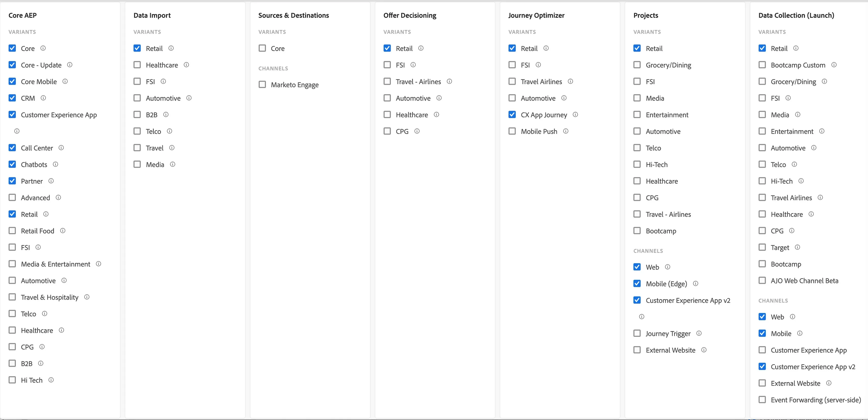
Task: Click info icon next to CPG in Offer Decisioning
Action: 417,131
